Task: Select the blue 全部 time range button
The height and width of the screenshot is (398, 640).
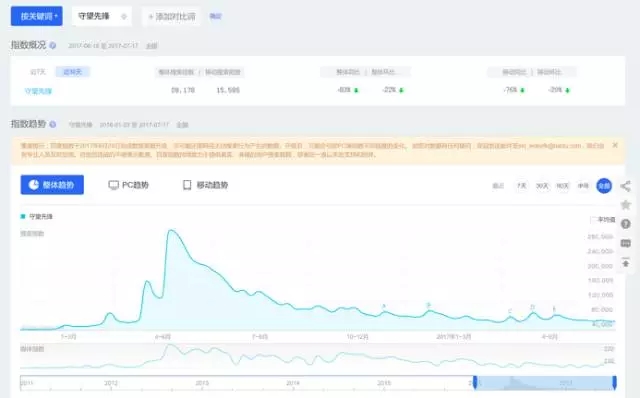Action: pyautogui.click(x=604, y=186)
